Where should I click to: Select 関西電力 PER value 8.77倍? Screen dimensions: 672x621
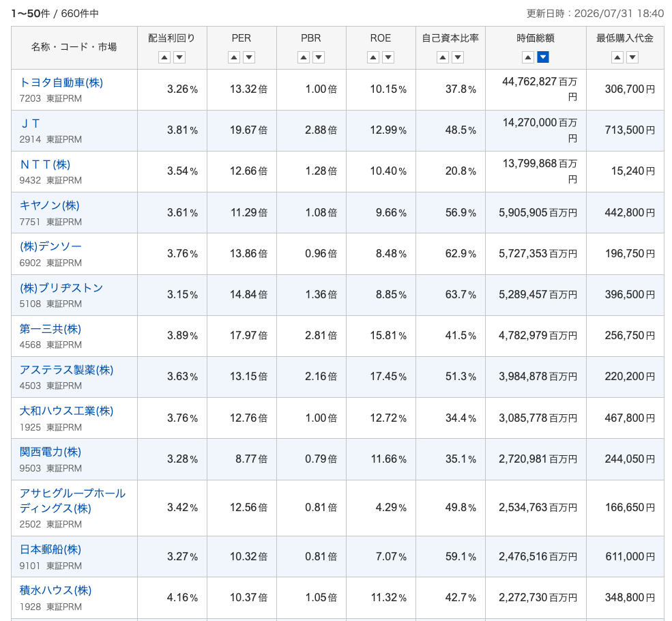tap(252, 459)
